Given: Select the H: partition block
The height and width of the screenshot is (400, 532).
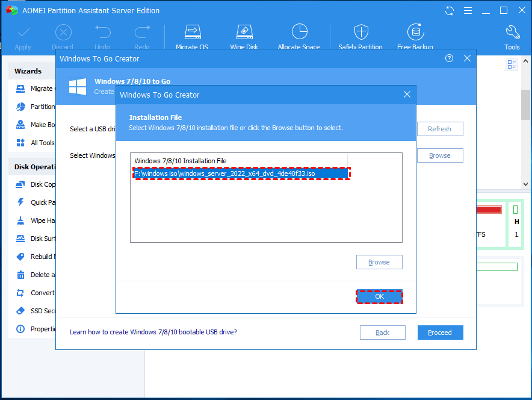Looking at the screenshot, I should click(x=516, y=224).
